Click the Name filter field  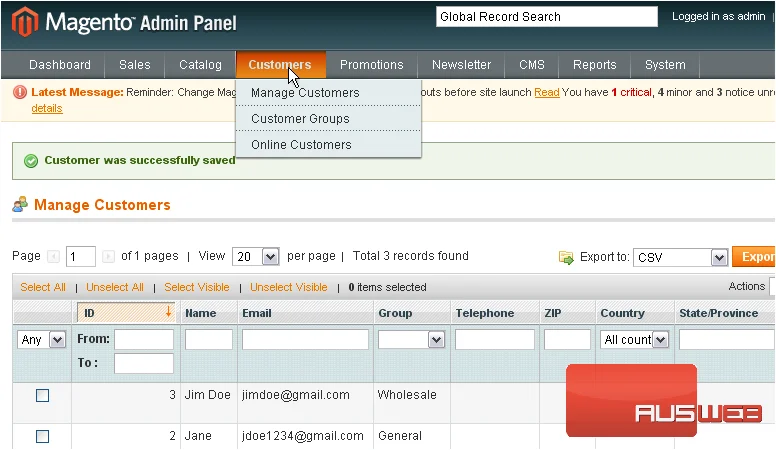point(209,340)
